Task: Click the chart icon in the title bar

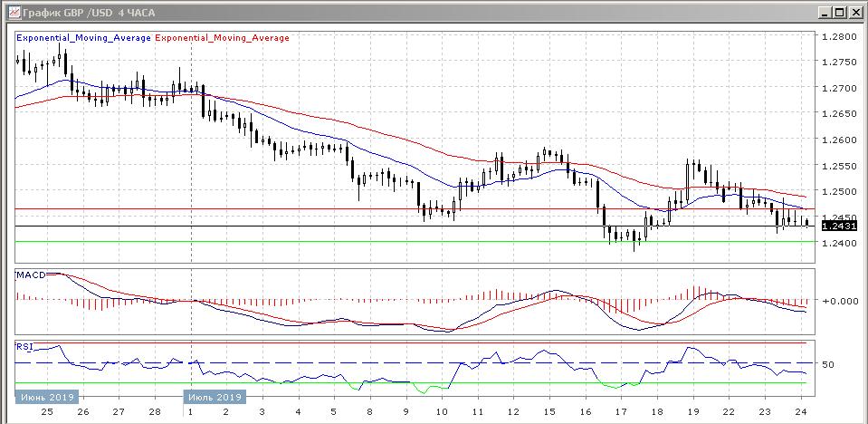Action: point(15,12)
